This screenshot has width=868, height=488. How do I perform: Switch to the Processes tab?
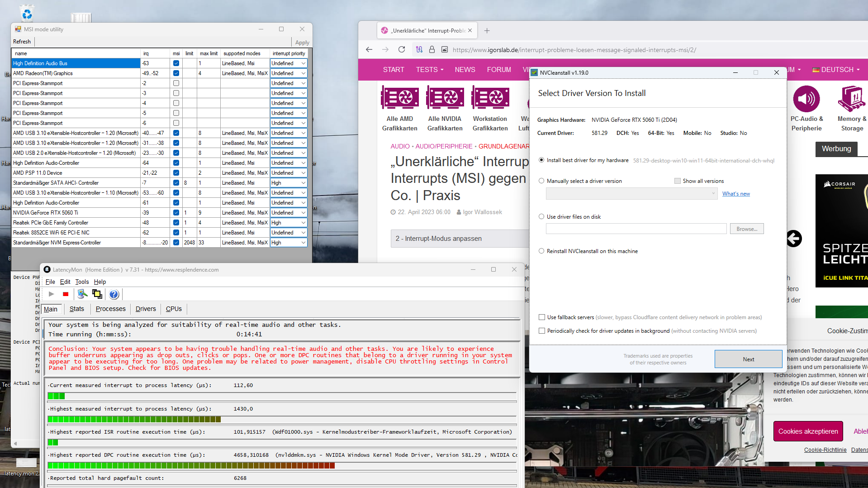pos(111,309)
